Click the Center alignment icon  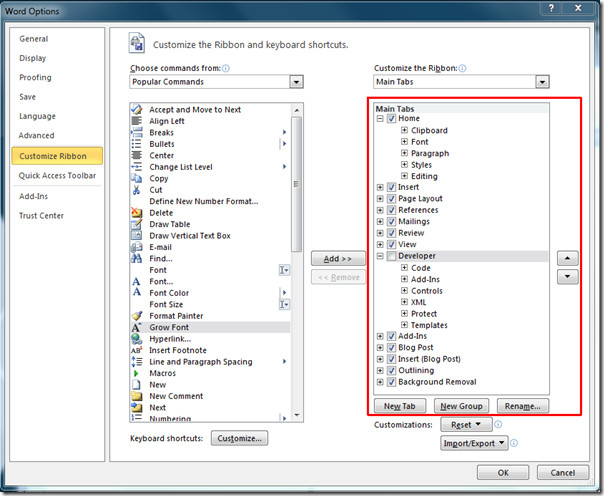click(136, 155)
